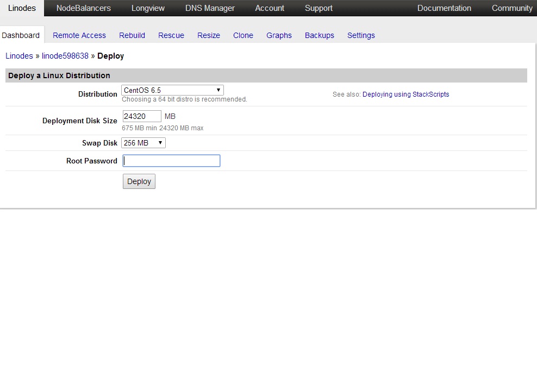Open the Resize tab
Image resolution: width=537 pixels, height=392 pixels.
(x=209, y=35)
